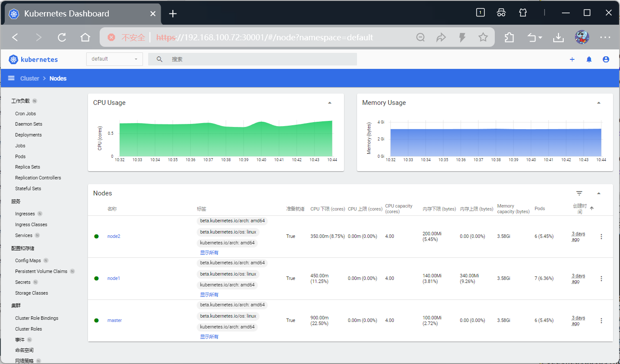This screenshot has width=620, height=364.
Task: Reload the page with refresh icon
Action: point(62,38)
